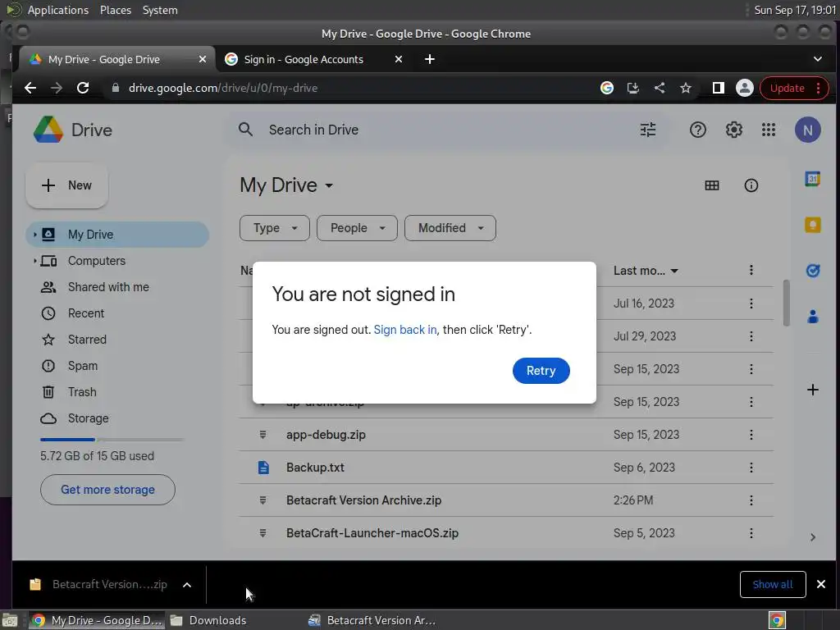The width and height of the screenshot is (840, 630).
Task: Open a new Chrome tab with plus button
Action: pos(430,59)
